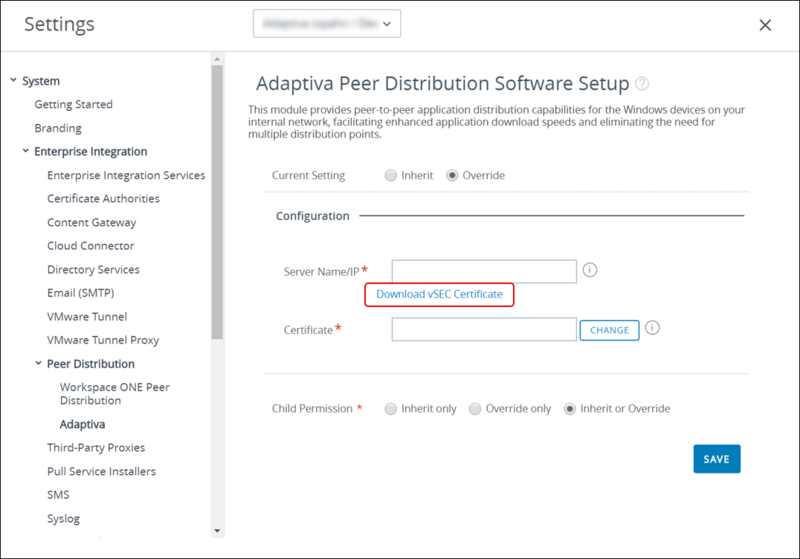Viewport: 800px width, 559px height.
Task: Collapse the Peer Distribution section
Action: coord(38,363)
